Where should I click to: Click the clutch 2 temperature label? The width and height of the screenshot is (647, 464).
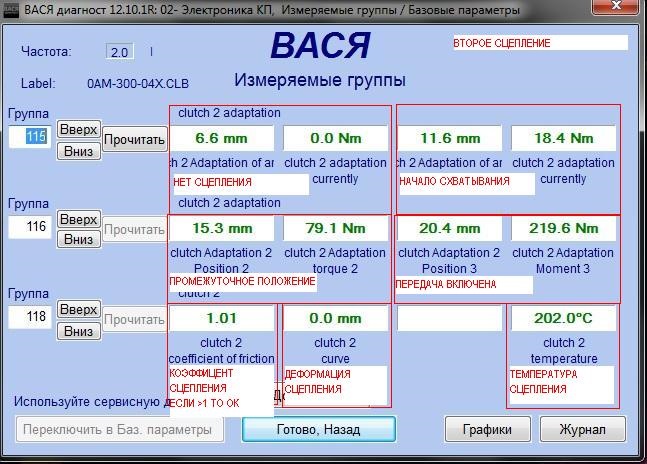click(x=564, y=351)
